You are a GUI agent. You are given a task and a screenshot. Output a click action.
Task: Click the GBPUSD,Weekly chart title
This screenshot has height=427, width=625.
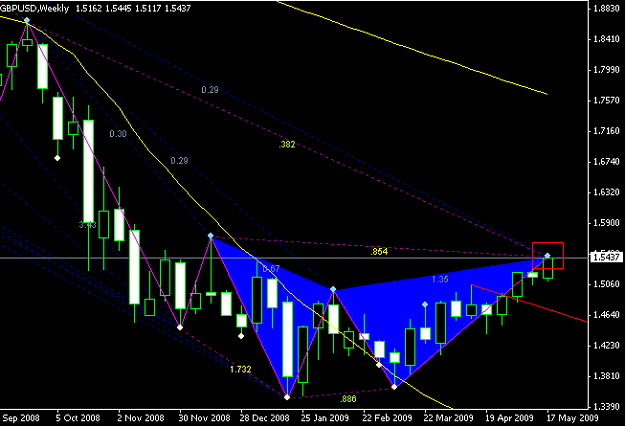click(34, 8)
